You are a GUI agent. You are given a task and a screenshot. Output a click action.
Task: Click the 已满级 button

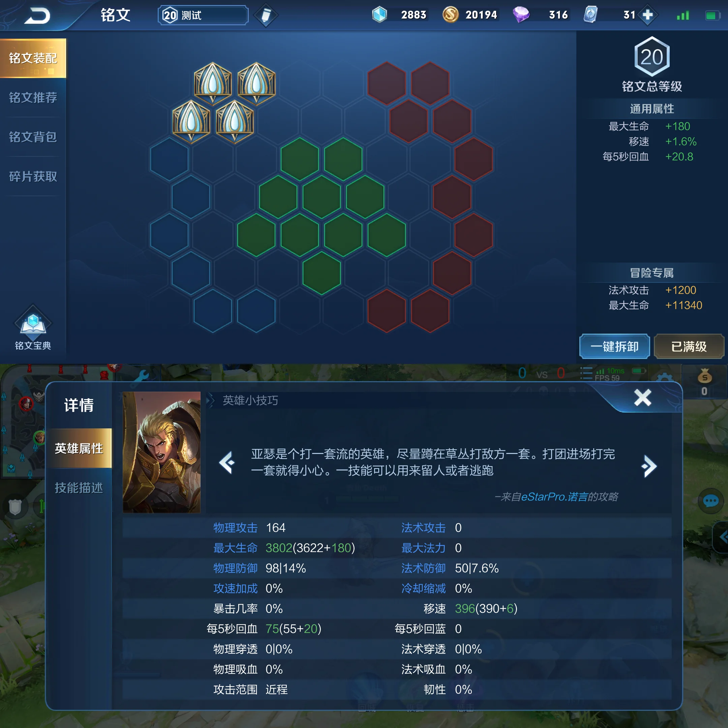pos(689,346)
